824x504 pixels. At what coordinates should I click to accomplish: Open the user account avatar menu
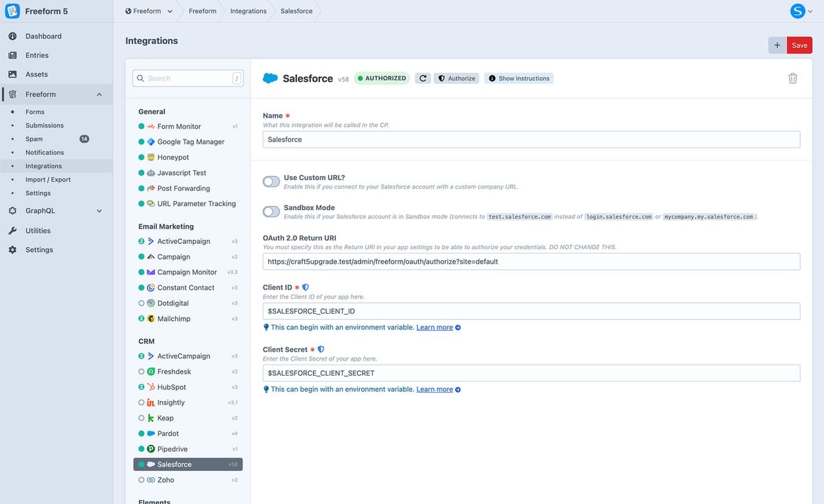[797, 11]
